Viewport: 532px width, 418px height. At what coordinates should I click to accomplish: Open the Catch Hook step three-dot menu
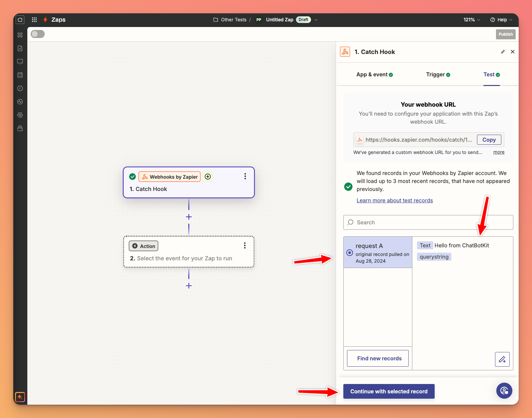tap(245, 176)
